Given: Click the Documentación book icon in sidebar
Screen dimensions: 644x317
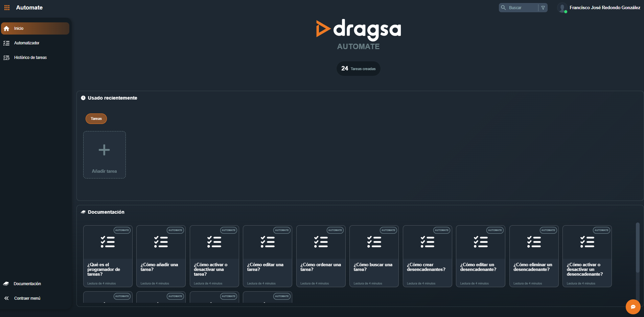Looking at the screenshot, I should pos(7,283).
